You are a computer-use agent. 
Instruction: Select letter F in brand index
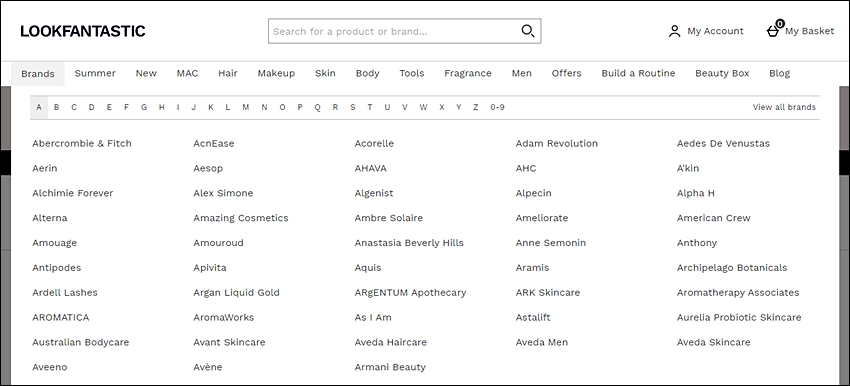point(126,107)
